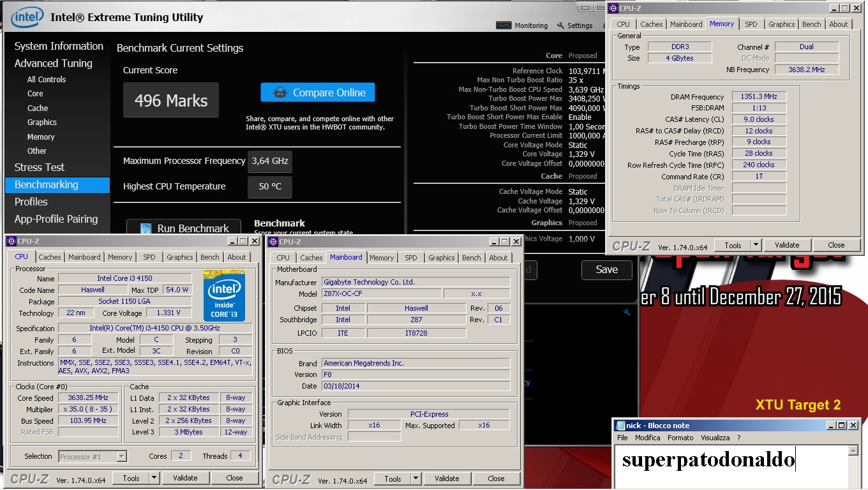
Task: Open Tools dropdown arrow in Memory window
Action: click(756, 245)
